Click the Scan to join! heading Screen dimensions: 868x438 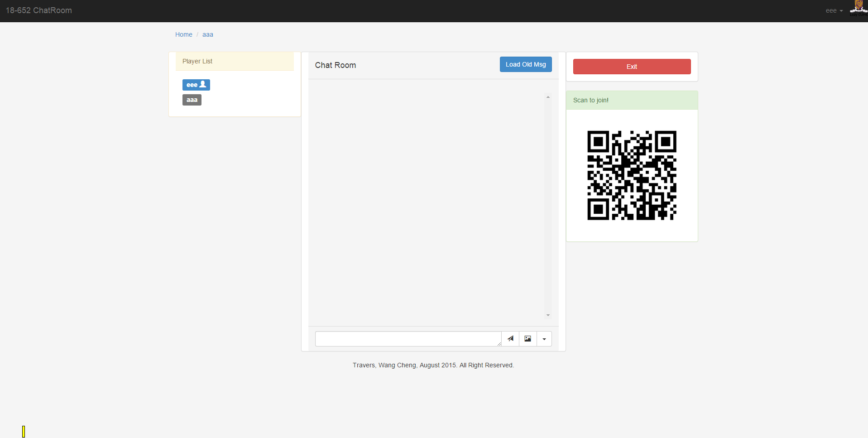pyautogui.click(x=632, y=100)
